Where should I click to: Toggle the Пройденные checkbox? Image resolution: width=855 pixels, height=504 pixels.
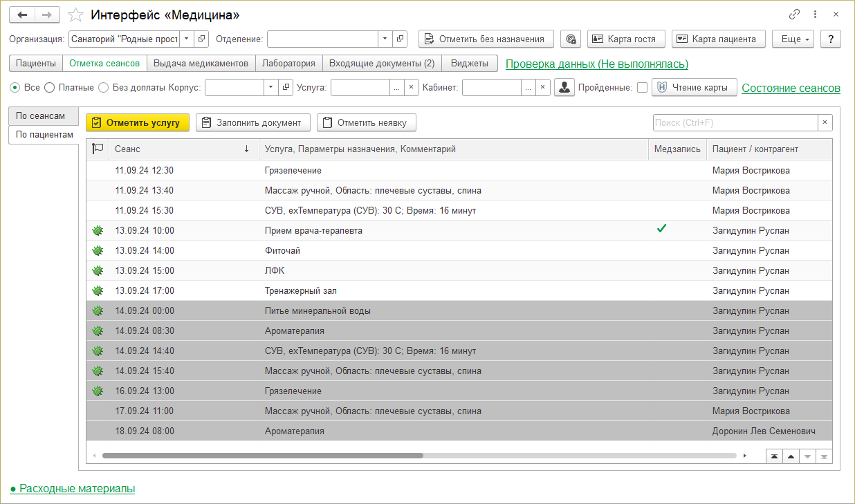click(642, 88)
